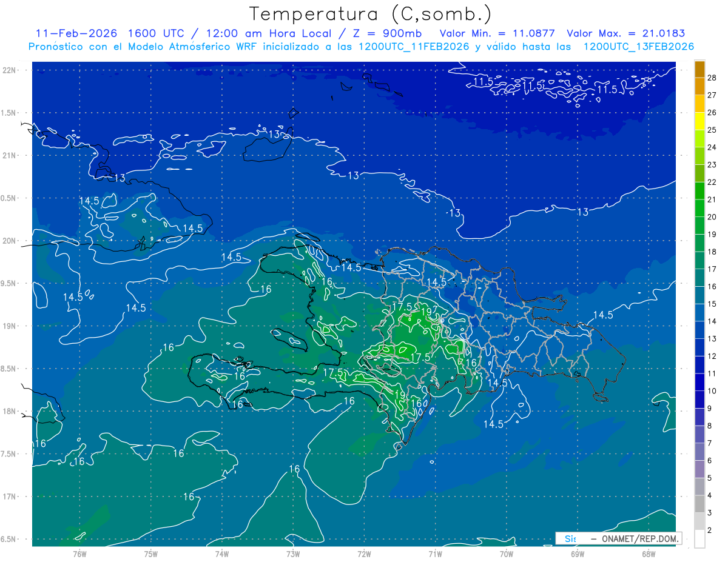Click the "73W" longitude label
This screenshot has width=728, height=562.
click(x=293, y=554)
